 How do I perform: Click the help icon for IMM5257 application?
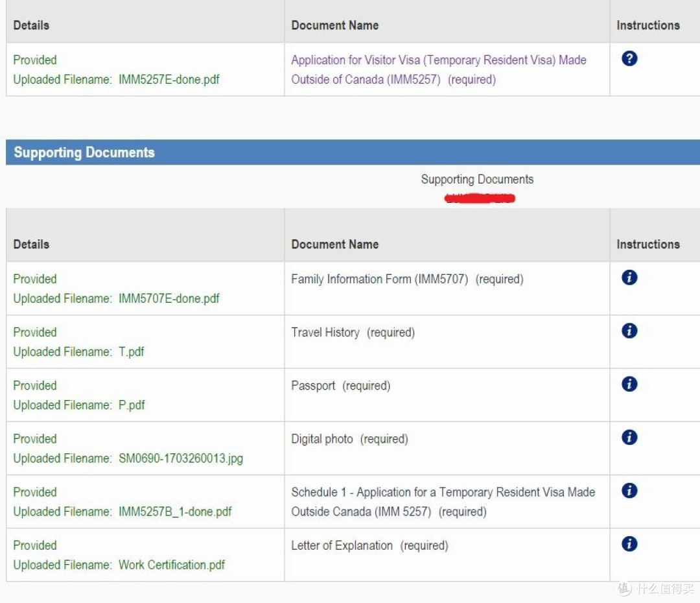pyautogui.click(x=629, y=58)
